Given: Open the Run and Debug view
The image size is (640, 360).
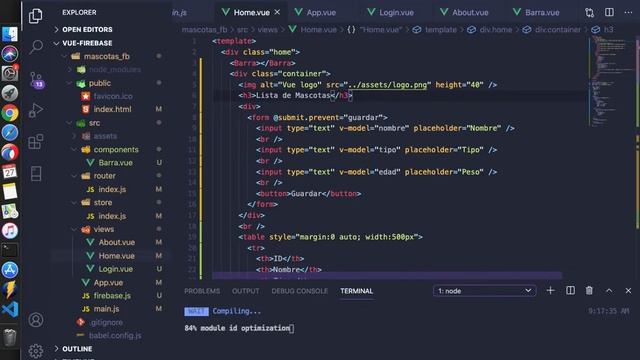Looking at the screenshot, I should 36,110.
